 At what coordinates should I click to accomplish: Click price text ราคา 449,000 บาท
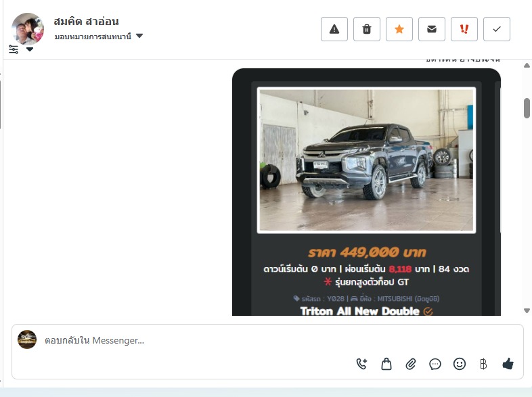coord(367,252)
